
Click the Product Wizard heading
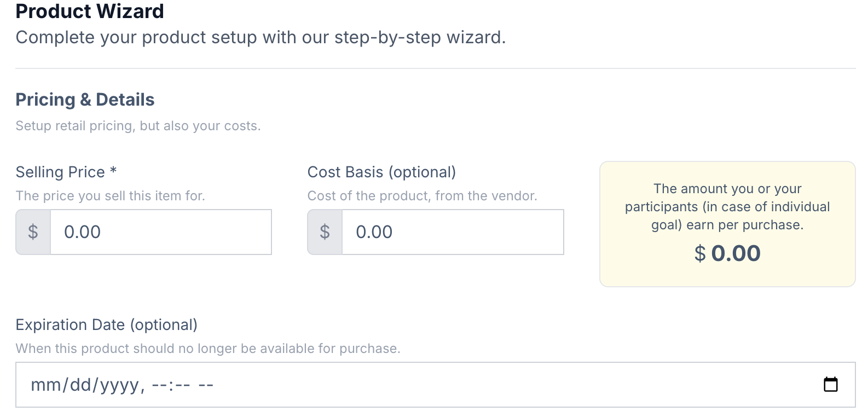pyautogui.click(x=90, y=11)
